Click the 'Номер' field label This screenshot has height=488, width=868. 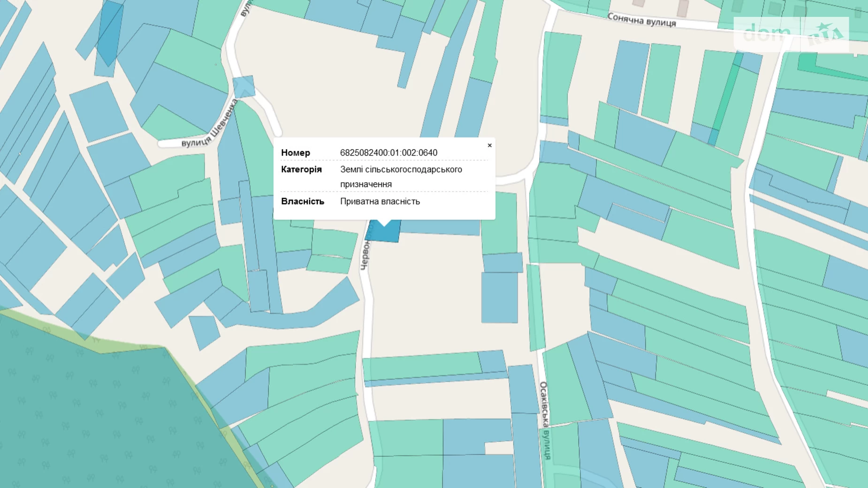296,152
